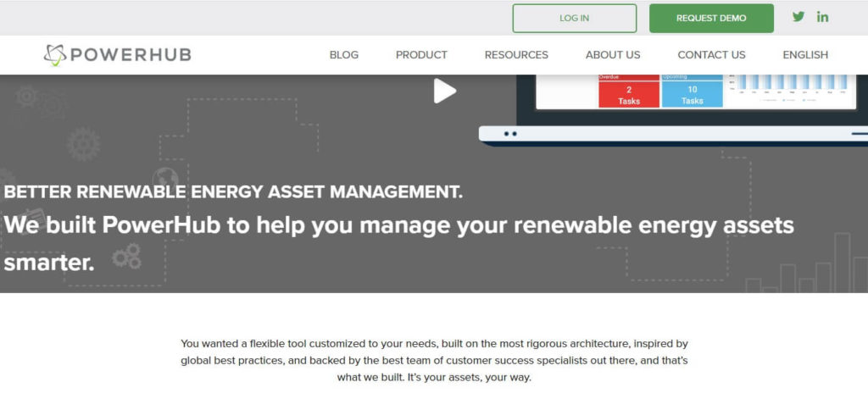Open the BLOG menu item
868x410 pixels.
point(344,55)
